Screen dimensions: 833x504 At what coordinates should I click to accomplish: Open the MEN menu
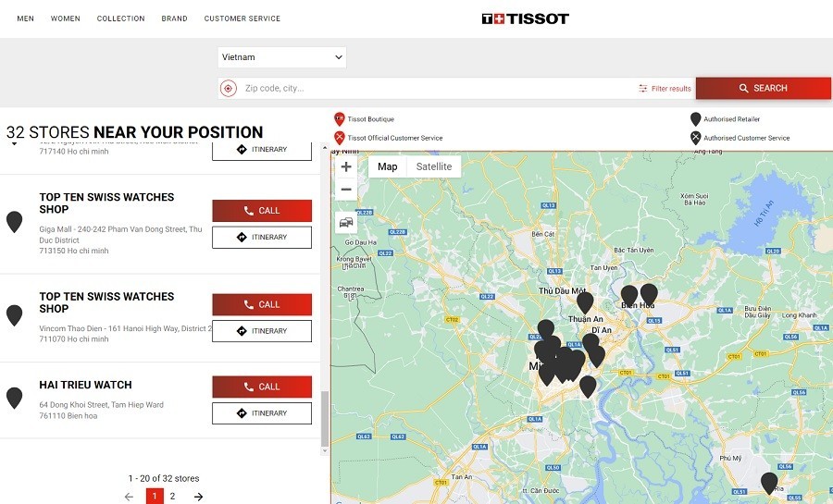point(26,18)
